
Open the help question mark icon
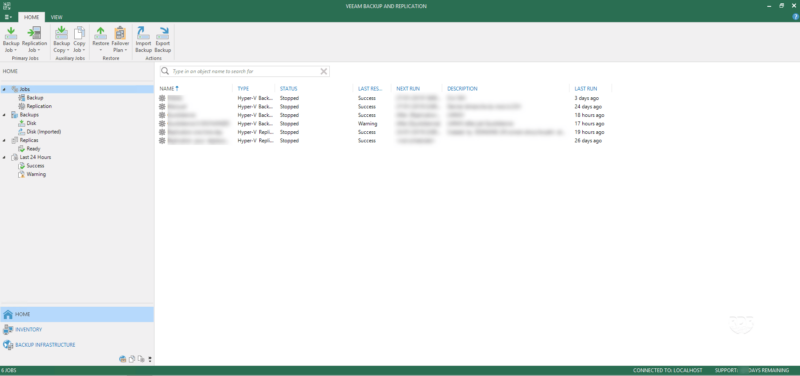pos(795,17)
